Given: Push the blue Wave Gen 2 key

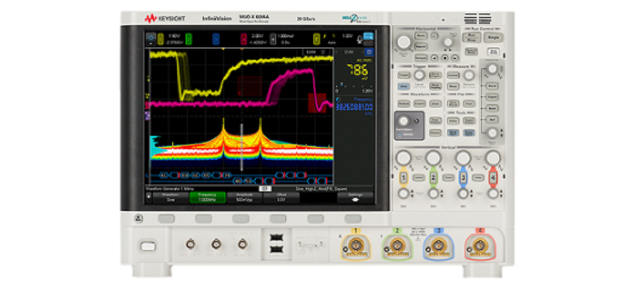Looking at the screenshot, I should click(x=469, y=133).
